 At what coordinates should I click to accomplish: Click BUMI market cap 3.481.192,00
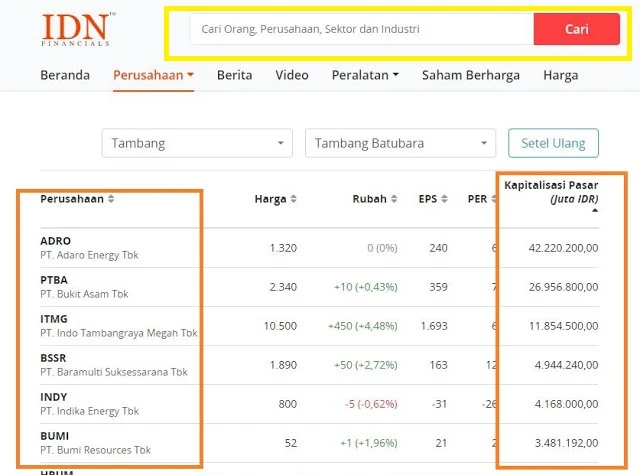(567, 443)
